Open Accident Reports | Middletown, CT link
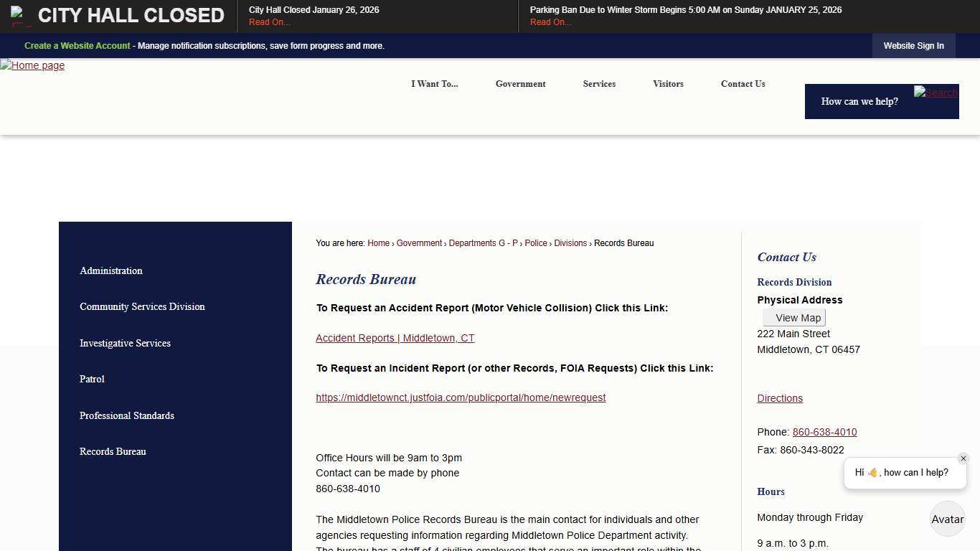Screen dimensions: 980x551 click(x=395, y=338)
